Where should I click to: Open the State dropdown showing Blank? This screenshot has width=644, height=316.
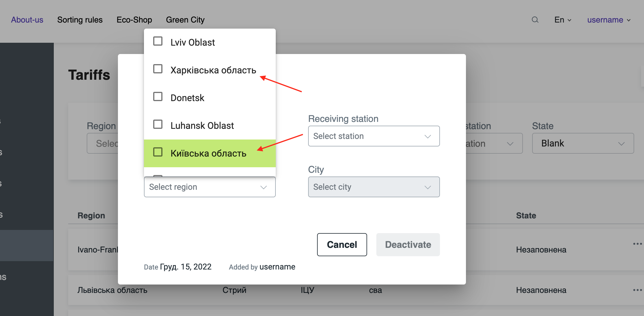point(583,143)
